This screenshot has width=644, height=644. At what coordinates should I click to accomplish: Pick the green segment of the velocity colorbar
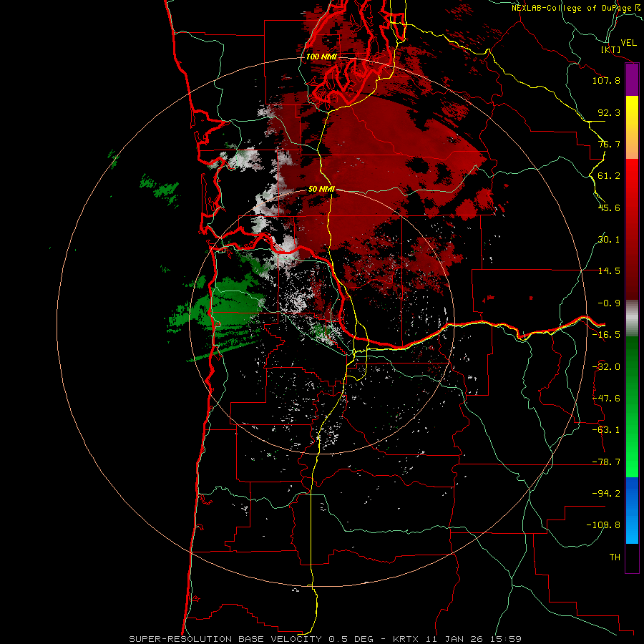632,406
